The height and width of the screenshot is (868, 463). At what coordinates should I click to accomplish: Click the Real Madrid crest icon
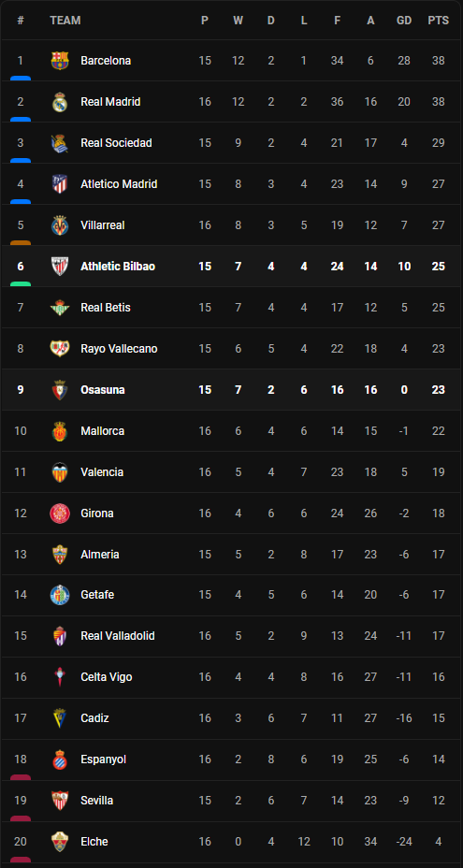pos(60,102)
